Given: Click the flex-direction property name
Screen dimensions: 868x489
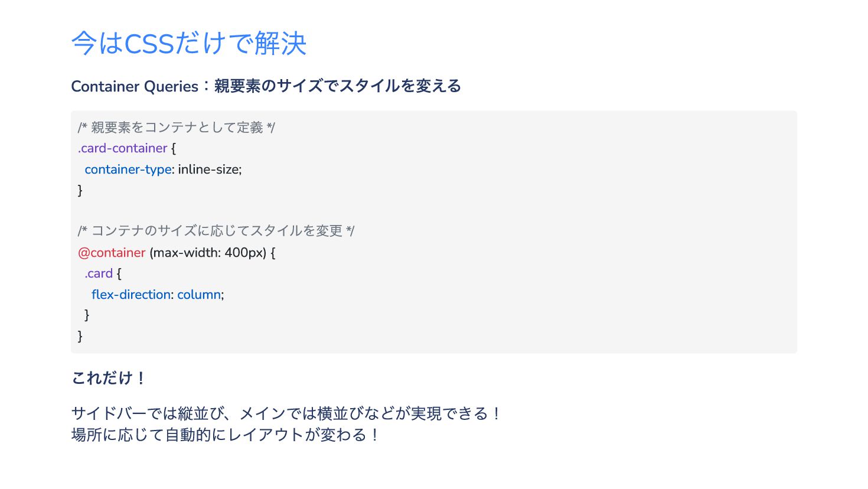Looking at the screenshot, I should (131, 295).
